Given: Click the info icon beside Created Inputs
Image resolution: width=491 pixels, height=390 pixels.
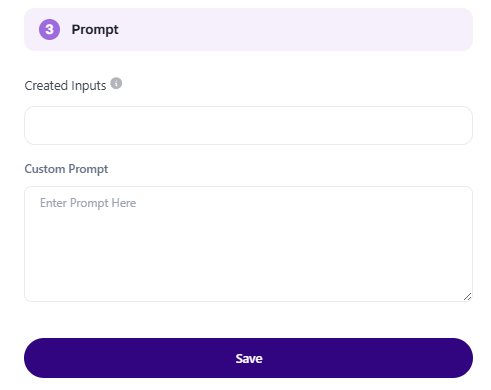Looking at the screenshot, I should 116,83.
